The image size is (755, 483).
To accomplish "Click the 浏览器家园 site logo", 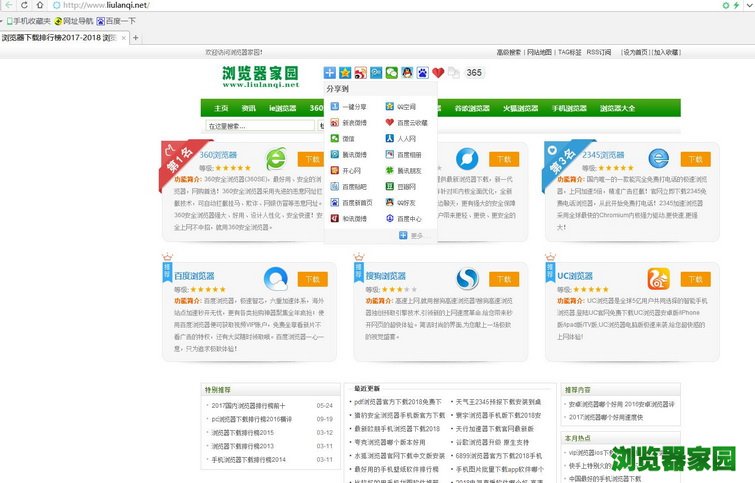I will (x=260, y=77).
